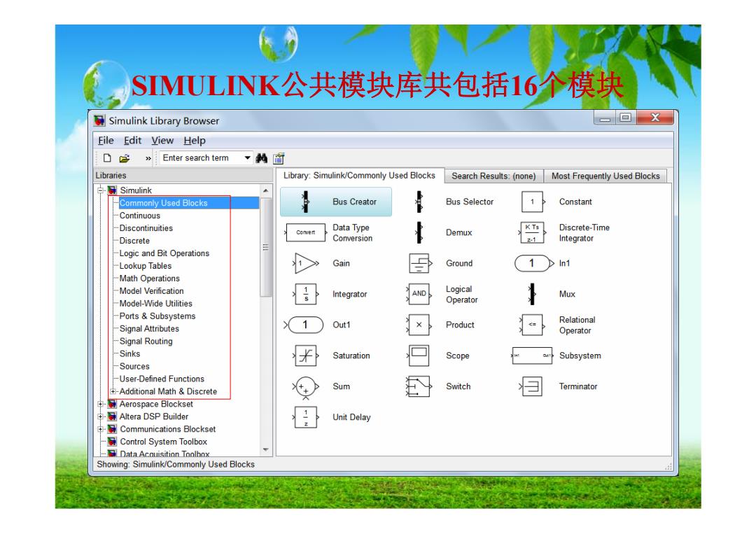Select the Terminator block icon
756x534 pixels.
click(x=531, y=386)
